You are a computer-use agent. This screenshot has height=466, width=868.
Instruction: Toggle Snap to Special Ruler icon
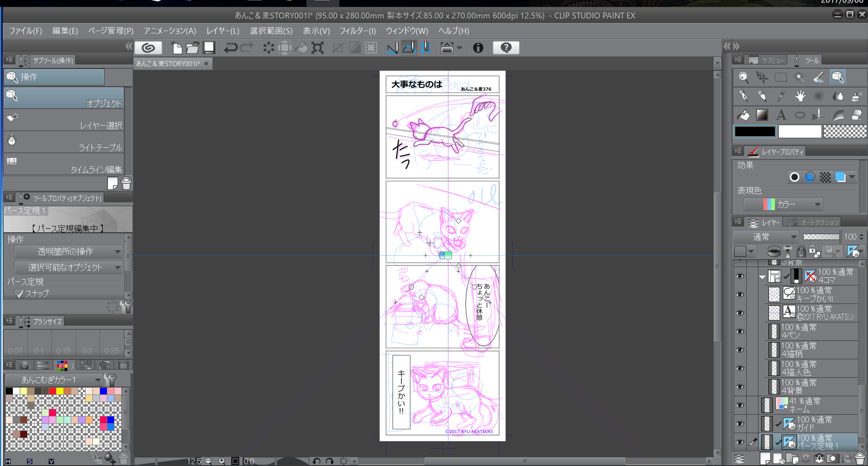click(x=409, y=48)
